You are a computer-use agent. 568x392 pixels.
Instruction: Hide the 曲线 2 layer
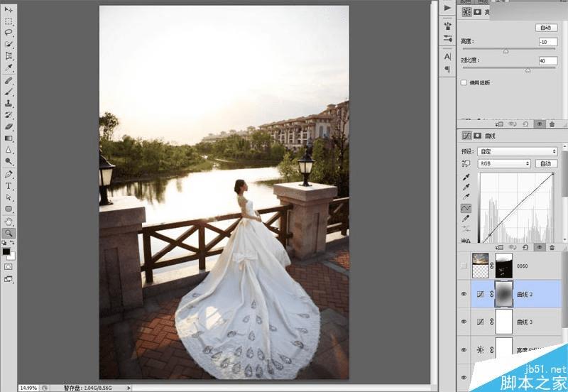464,294
